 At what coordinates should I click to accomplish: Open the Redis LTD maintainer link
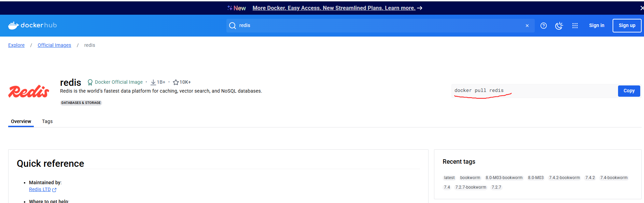tap(40, 189)
